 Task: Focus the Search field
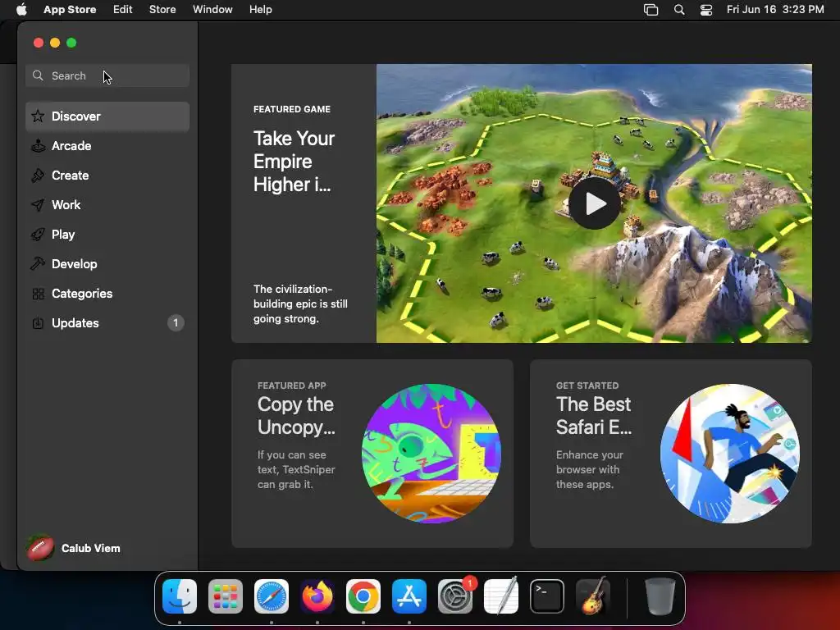(107, 75)
